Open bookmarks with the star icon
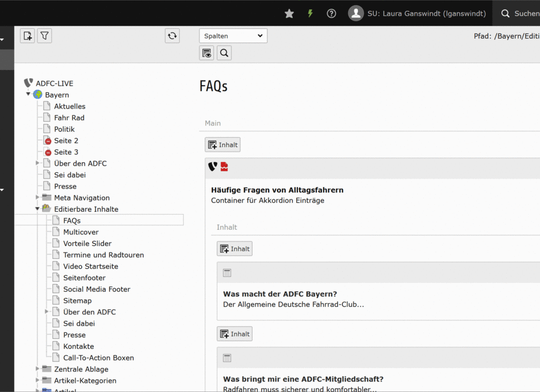This screenshot has height=392, width=540. pos(289,13)
